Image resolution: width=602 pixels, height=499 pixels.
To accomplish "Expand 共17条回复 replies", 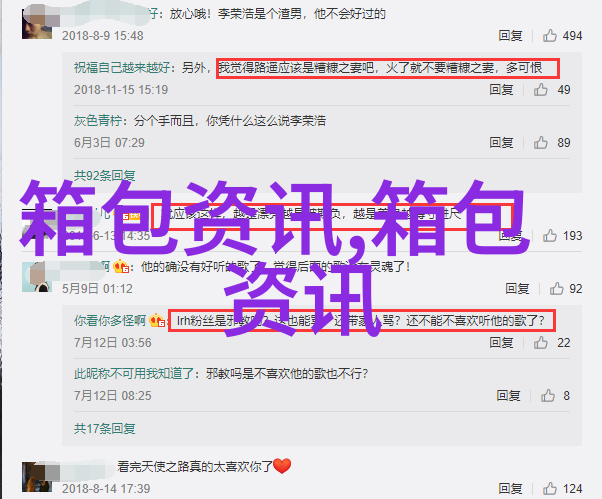I will coord(104,428).
